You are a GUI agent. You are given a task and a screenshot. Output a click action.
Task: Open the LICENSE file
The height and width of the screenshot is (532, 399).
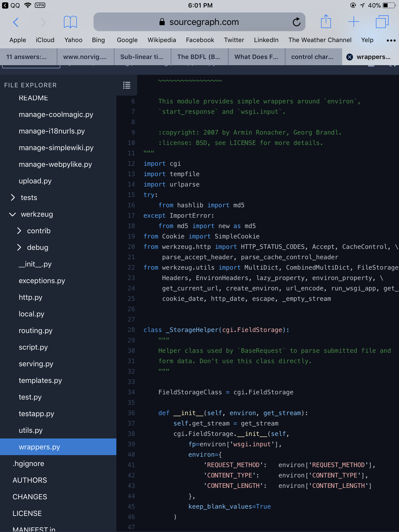(58, 514)
